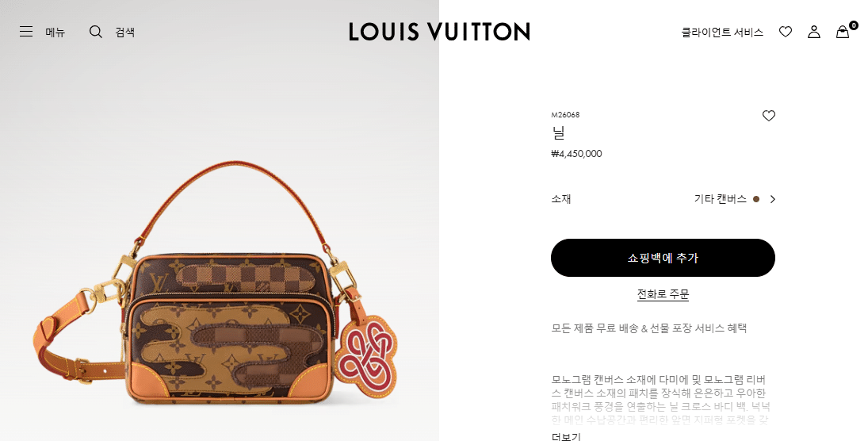Add the 닐 product to wishlist
The height and width of the screenshot is (441, 868).
pyautogui.click(x=768, y=116)
